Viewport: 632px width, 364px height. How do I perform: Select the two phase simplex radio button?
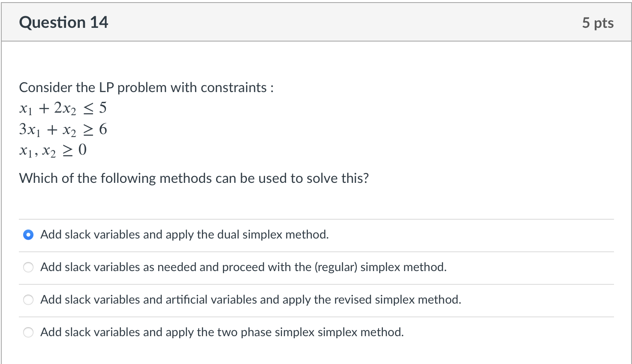tap(28, 332)
